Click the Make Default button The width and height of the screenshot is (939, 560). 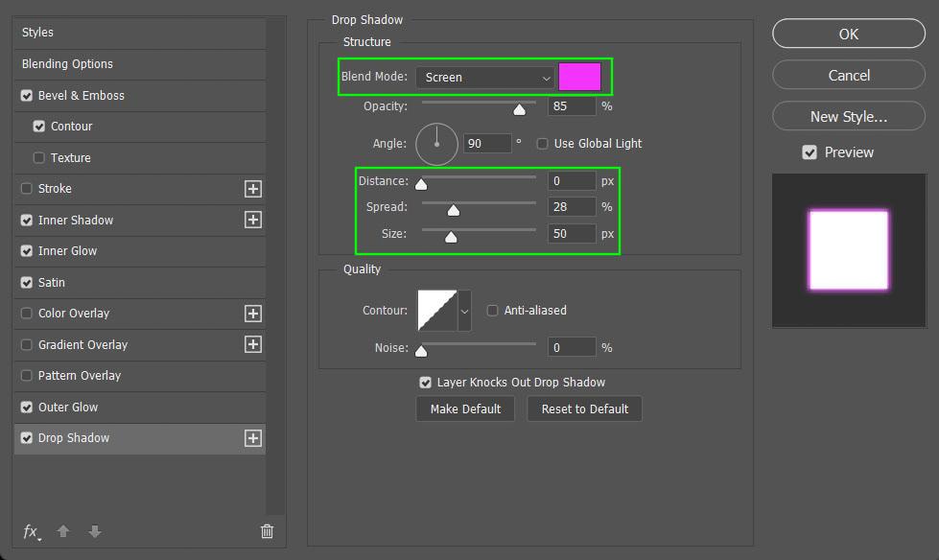click(465, 409)
